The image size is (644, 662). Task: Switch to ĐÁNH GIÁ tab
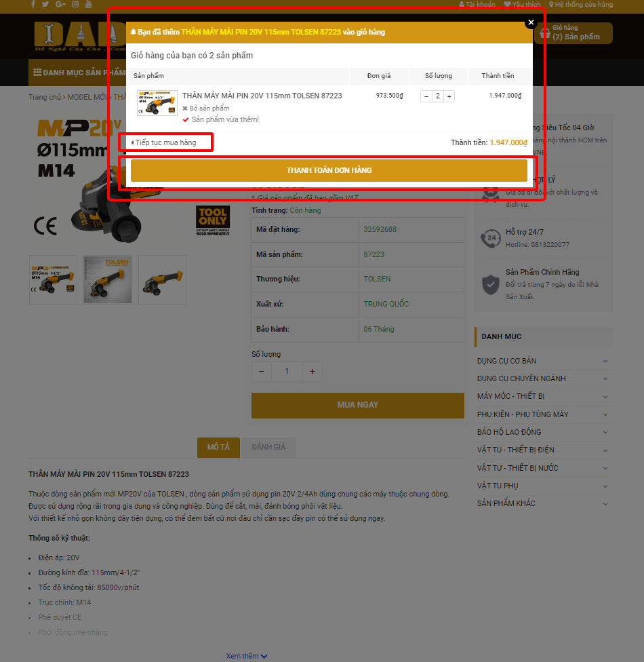(268, 447)
